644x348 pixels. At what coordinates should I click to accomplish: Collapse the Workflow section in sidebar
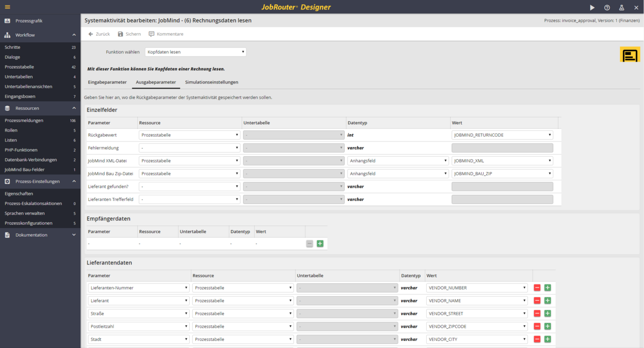click(x=74, y=35)
